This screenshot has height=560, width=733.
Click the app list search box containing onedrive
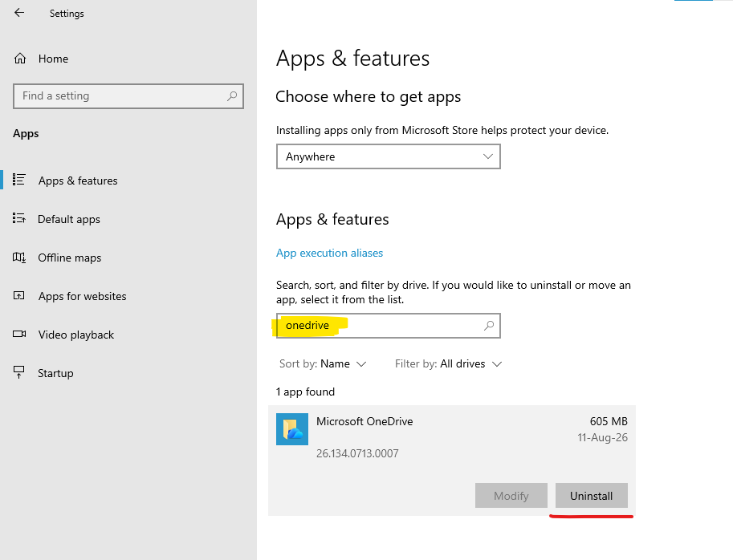pos(388,326)
